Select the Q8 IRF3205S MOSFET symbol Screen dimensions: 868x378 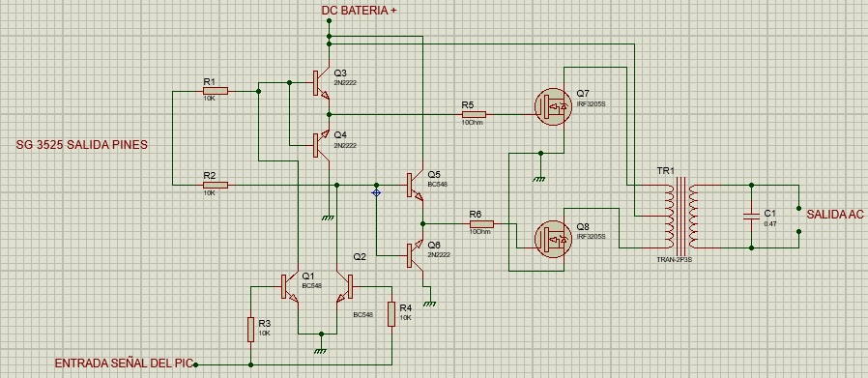tap(553, 239)
